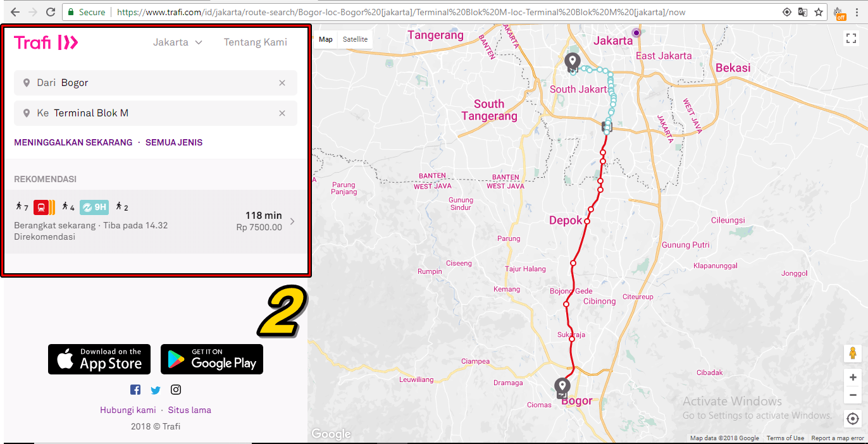Click the Download on the App Store button
Screen dimensions: 868x444
pyautogui.click(x=99, y=359)
